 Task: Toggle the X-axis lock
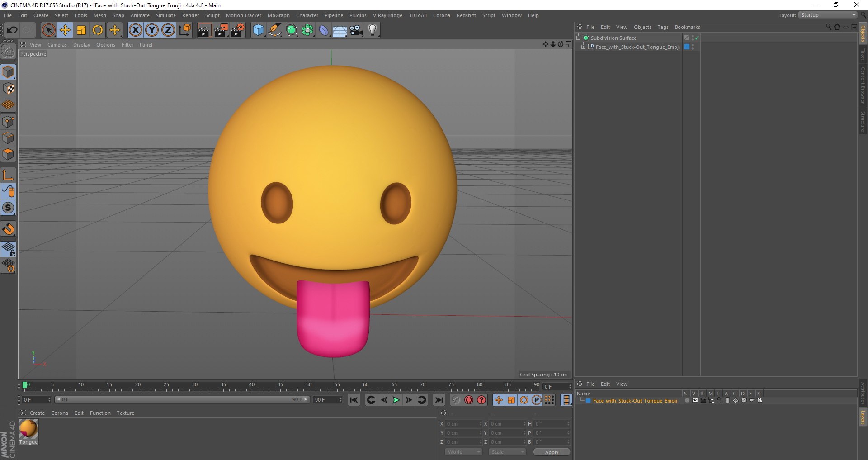click(x=135, y=30)
